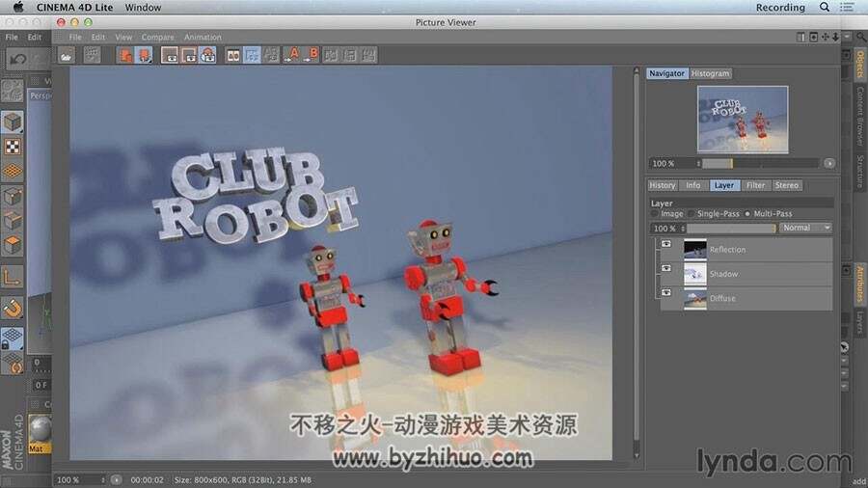This screenshot has height=488, width=868.
Task: Click the vertical split compare icon
Action: tap(350, 55)
